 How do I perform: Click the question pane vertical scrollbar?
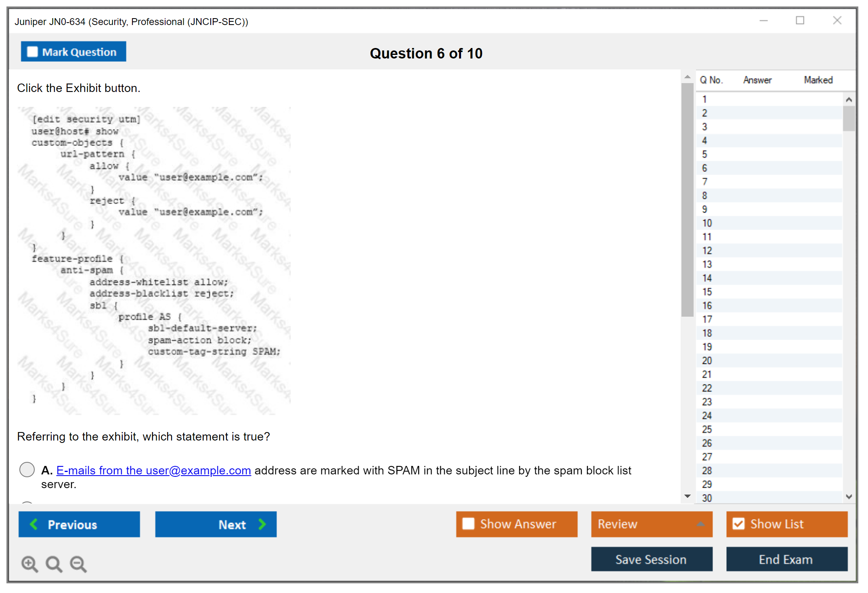point(688,200)
